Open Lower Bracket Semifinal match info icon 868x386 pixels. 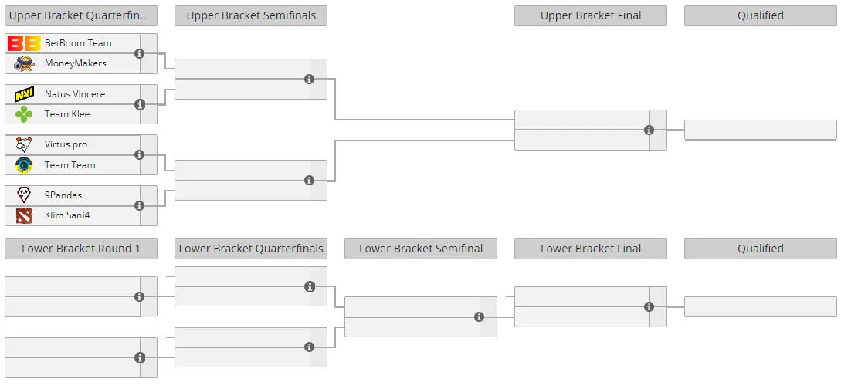pos(480,317)
